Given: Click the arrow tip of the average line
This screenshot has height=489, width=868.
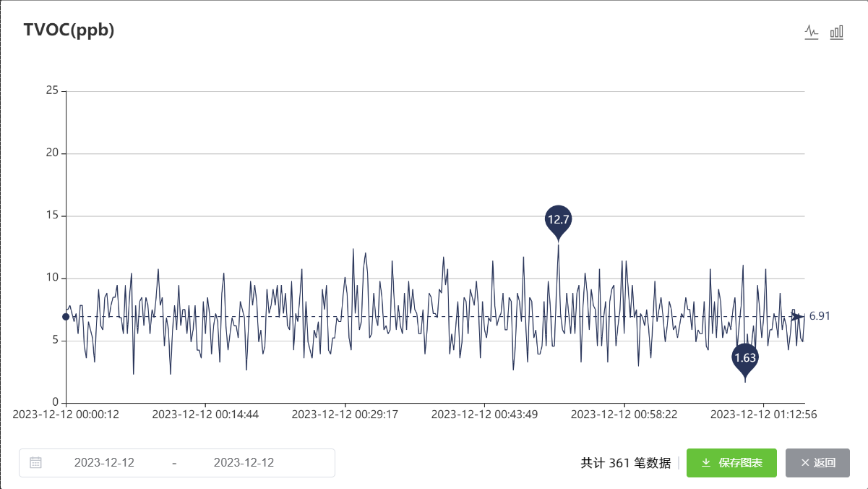Looking at the screenshot, I should [798, 316].
